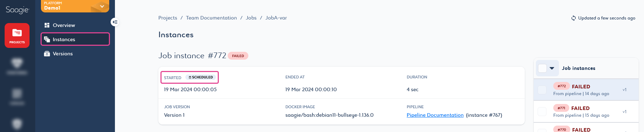Go to the Jobs breadcrumb
This screenshot has width=644, height=132.
(x=251, y=18)
